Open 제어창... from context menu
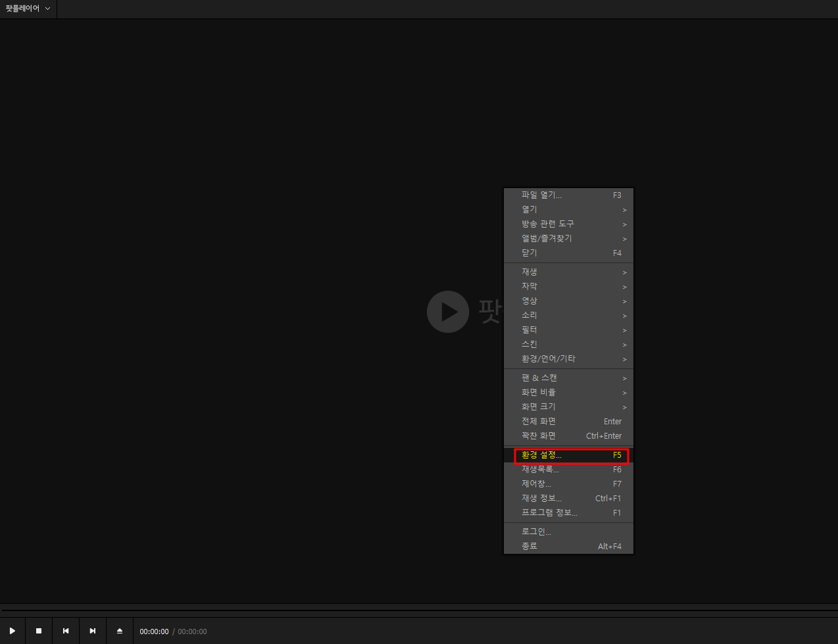 (568, 484)
